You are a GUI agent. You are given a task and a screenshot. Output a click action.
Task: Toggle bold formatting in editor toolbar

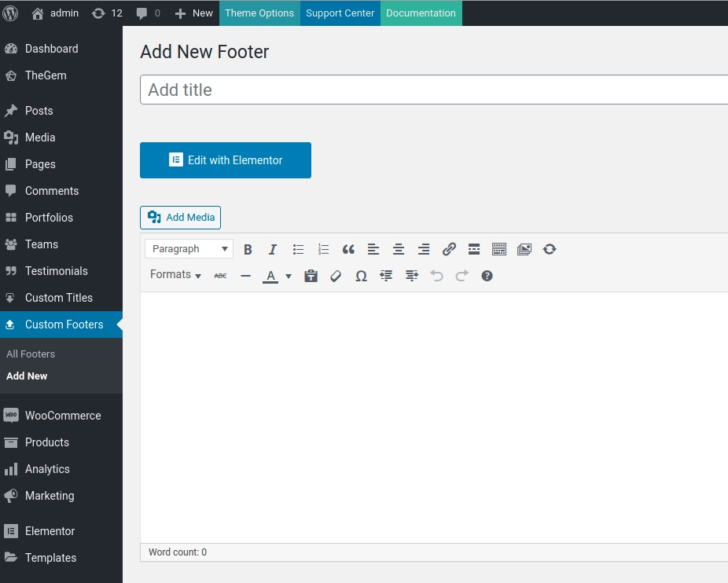(x=248, y=249)
